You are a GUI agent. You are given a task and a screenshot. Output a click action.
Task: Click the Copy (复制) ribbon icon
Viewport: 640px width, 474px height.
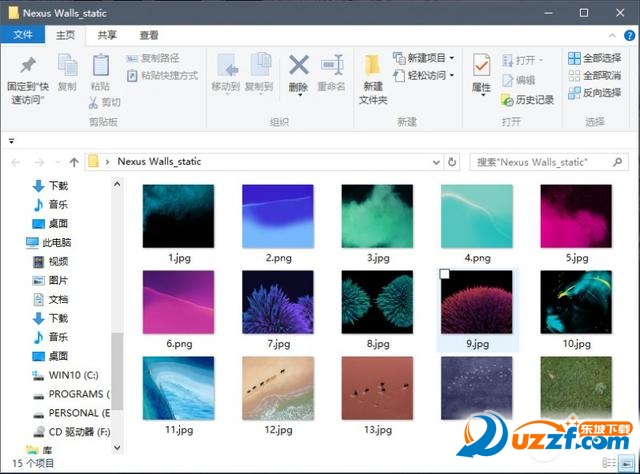click(x=67, y=65)
